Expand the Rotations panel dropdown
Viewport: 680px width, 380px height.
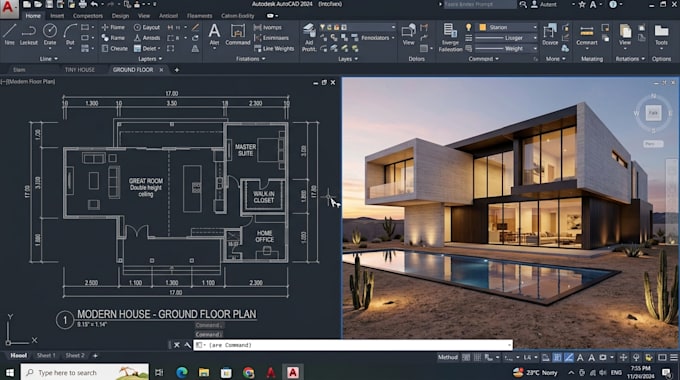pyautogui.click(x=630, y=59)
